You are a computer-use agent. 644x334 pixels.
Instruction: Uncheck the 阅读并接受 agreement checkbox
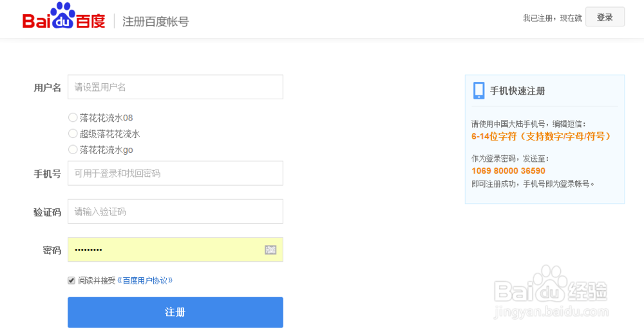tap(71, 280)
